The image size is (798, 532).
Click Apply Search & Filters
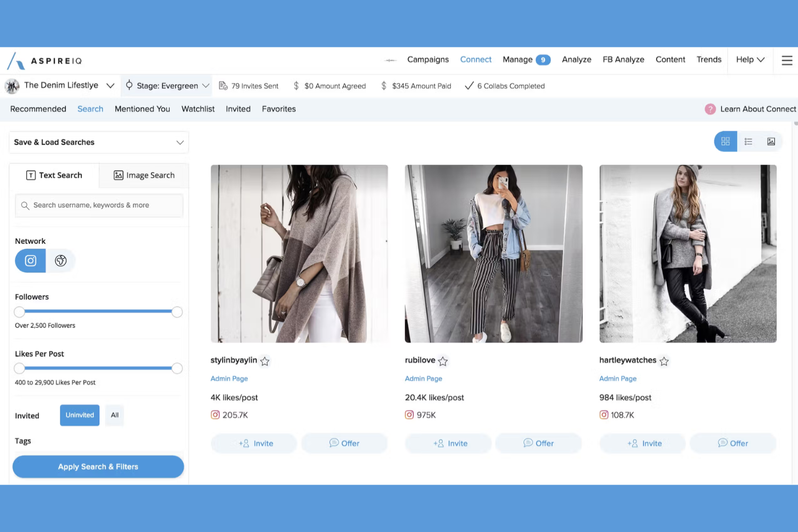98,466
